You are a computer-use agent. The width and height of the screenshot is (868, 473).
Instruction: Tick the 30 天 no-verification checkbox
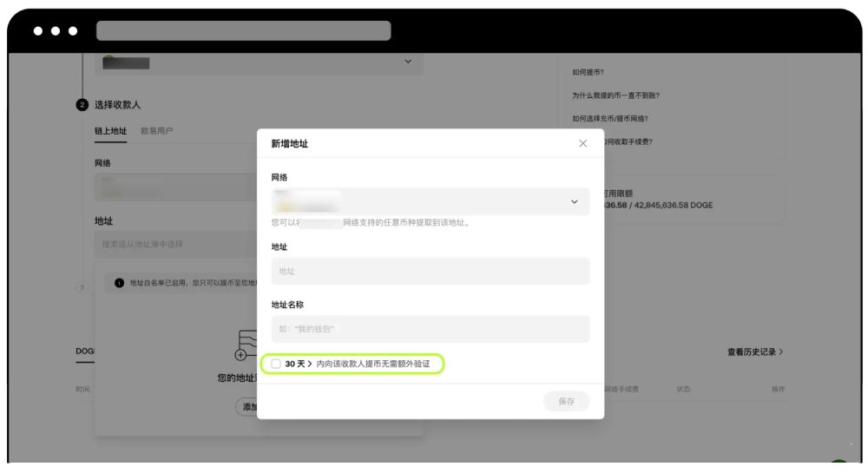pos(276,364)
